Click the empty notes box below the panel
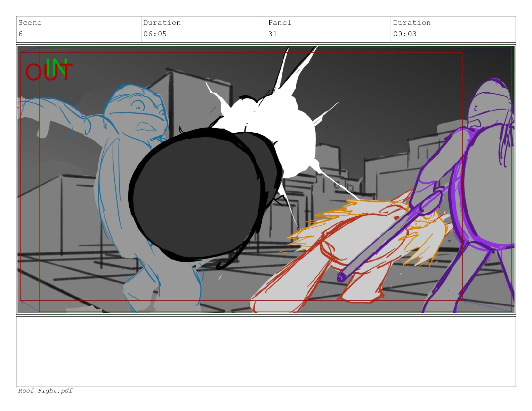The image size is (532, 411). point(266,352)
